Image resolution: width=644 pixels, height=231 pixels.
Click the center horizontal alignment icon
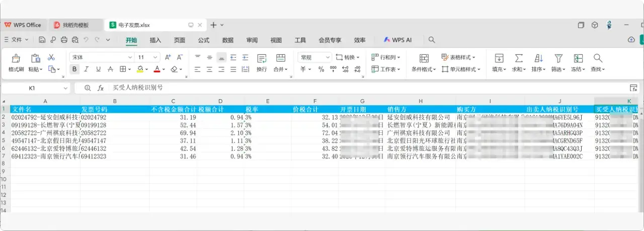pyautogui.click(x=209, y=69)
